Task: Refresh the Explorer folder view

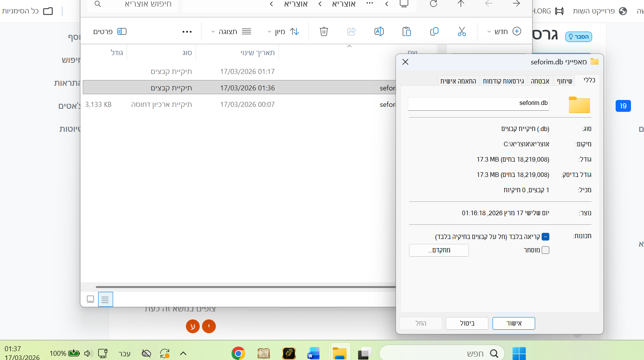Action: point(434,4)
